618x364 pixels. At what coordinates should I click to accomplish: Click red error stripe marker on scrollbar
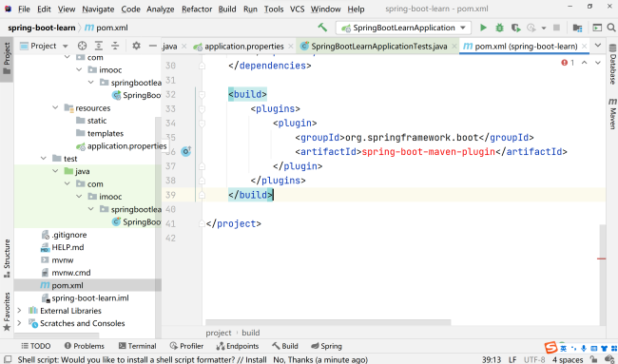(x=602, y=259)
